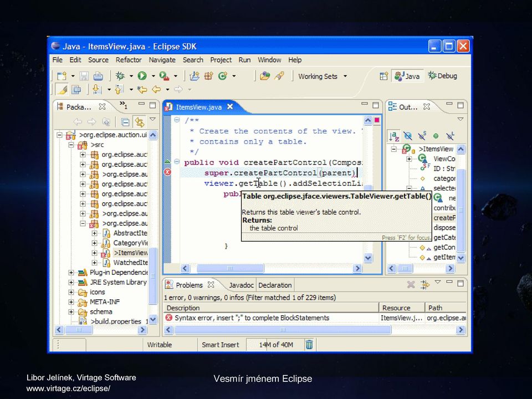The image size is (532, 399).
Task: Minimize the editor area
Action: (365, 105)
